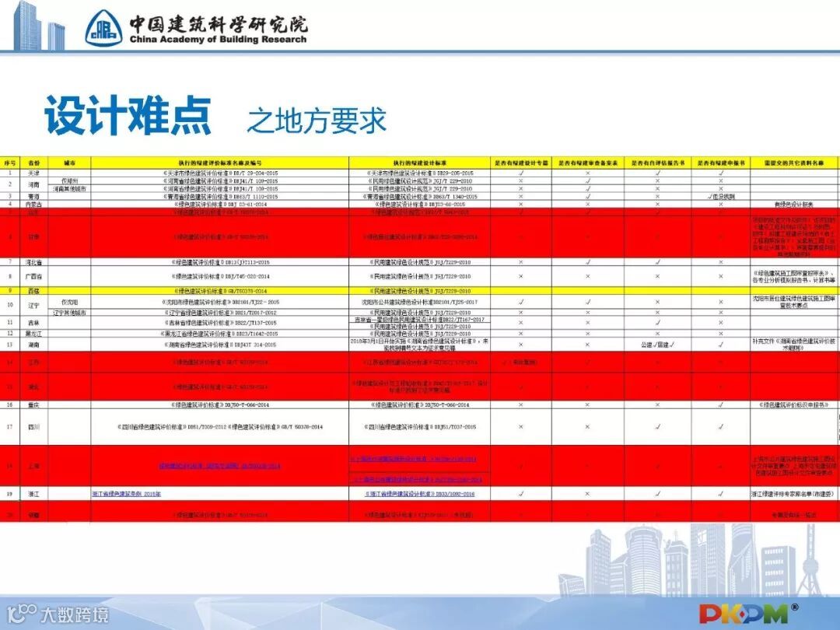The height and width of the screenshot is (630, 840).
Task: Select the 仅郑州 city cell
Action: point(70,181)
